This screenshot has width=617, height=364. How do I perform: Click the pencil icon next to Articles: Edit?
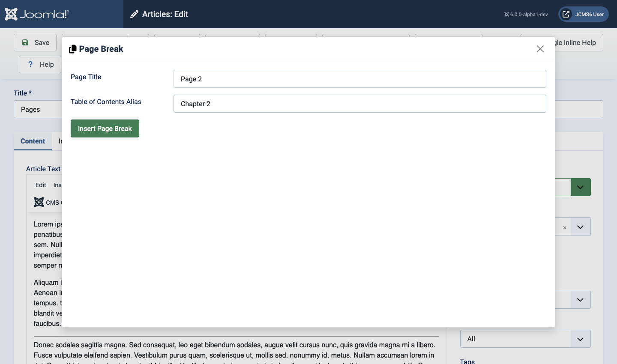click(x=135, y=14)
